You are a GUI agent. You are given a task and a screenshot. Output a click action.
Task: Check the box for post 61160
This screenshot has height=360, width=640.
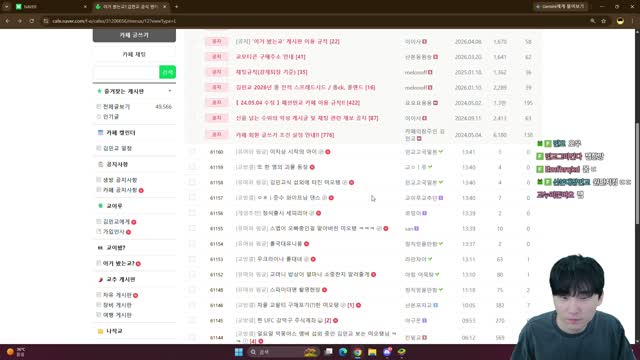click(x=192, y=152)
